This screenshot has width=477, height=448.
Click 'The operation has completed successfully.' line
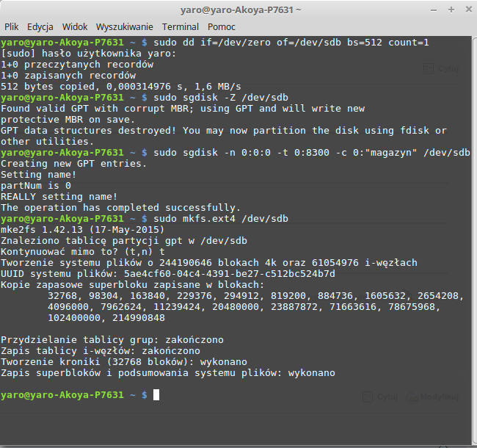point(121,208)
